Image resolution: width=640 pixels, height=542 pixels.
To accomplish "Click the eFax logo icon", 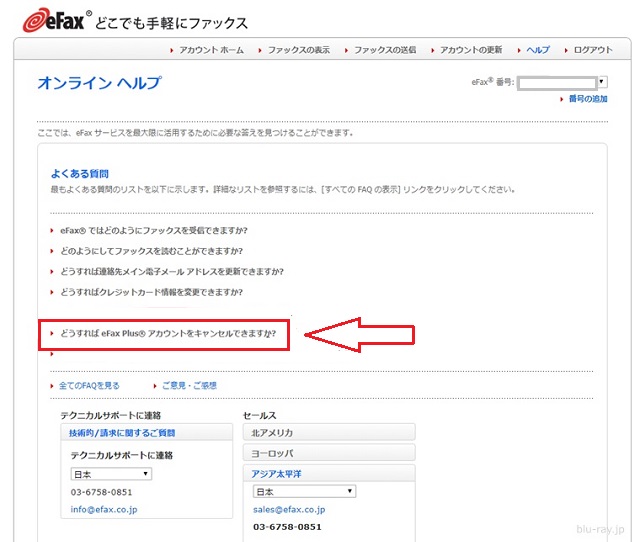I will pyautogui.click(x=48, y=20).
